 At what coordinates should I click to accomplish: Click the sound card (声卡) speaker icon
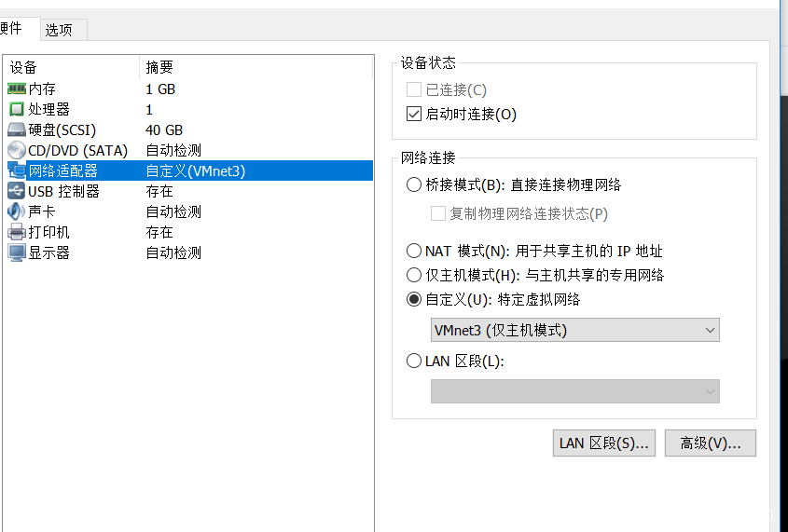tap(16, 212)
